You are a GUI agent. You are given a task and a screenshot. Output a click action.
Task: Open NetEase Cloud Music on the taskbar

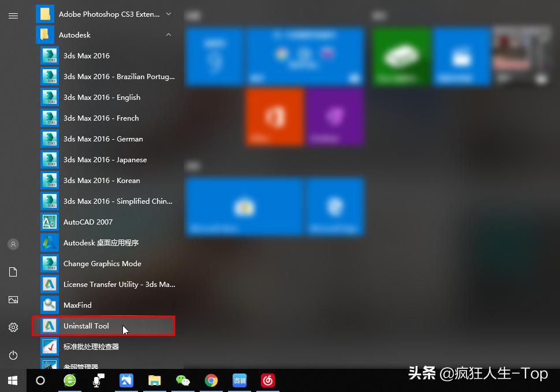pyautogui.click(x=267, y=380)
